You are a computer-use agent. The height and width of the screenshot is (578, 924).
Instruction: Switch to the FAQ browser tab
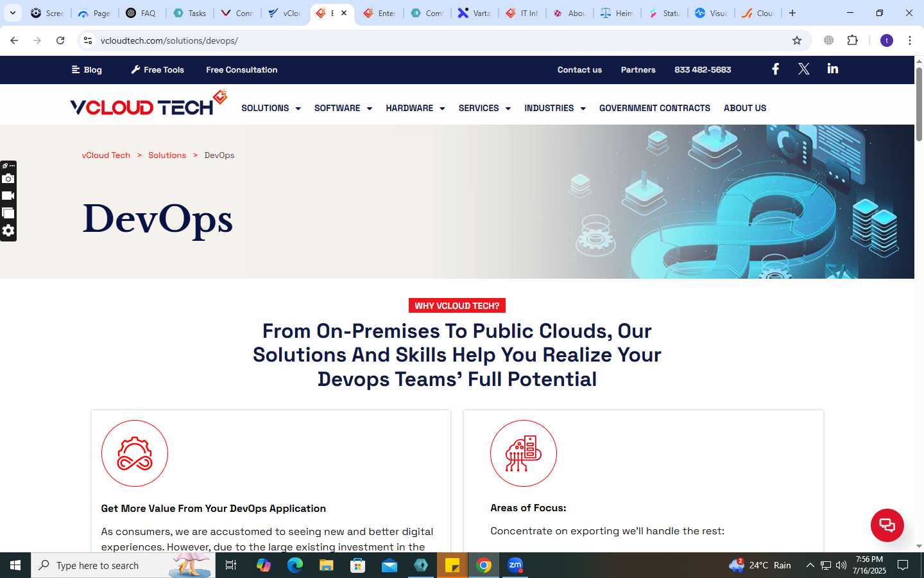click(141, 13)
